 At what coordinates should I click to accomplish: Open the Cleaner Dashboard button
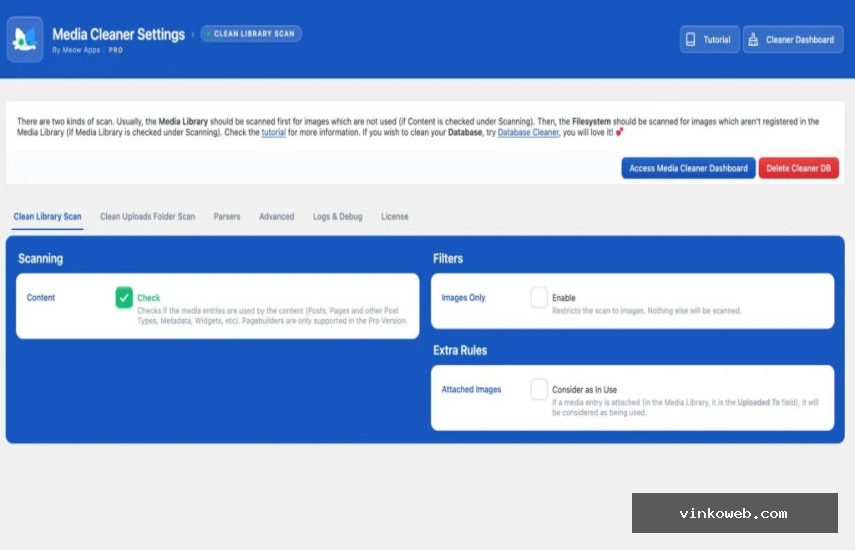(x=793, y=39)
